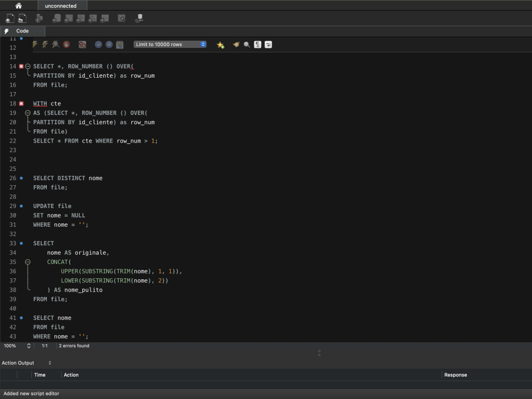Create a new schema icon

pyautogui.click(x=57, y=18)
